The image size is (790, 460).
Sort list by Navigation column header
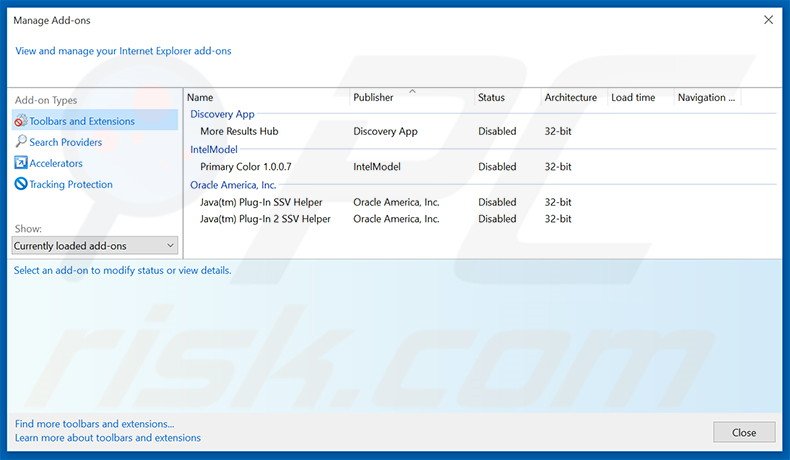[707, 97]
